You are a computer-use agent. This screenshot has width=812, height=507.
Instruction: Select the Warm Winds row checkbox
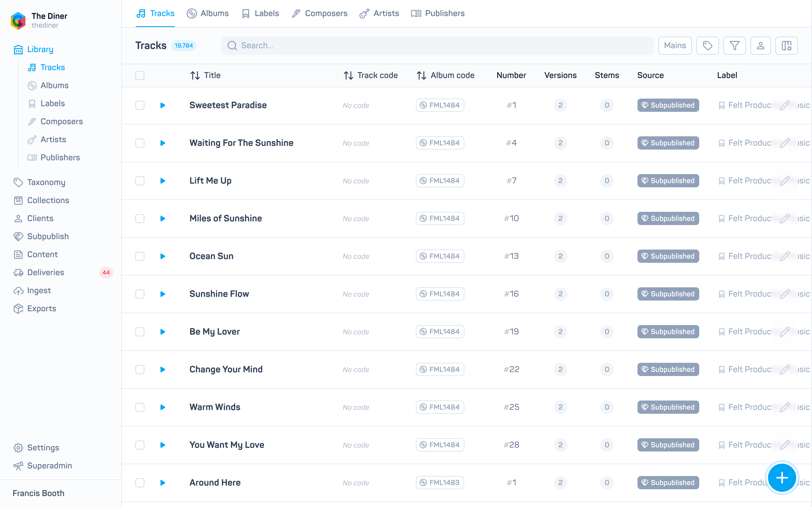(140, 407)
